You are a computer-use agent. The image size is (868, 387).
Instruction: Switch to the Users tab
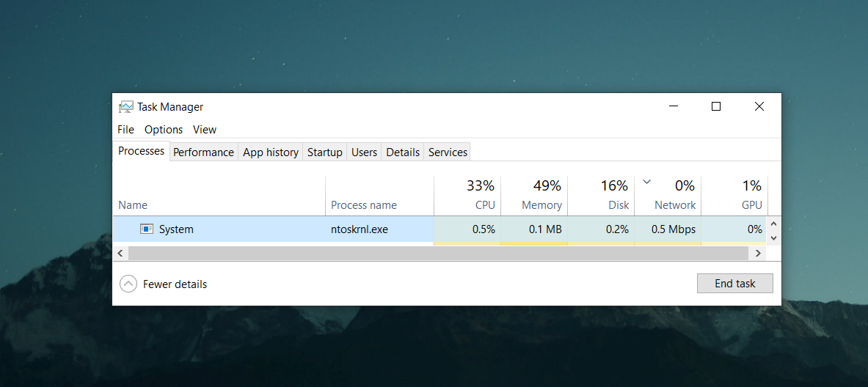[x=364, y=152]
